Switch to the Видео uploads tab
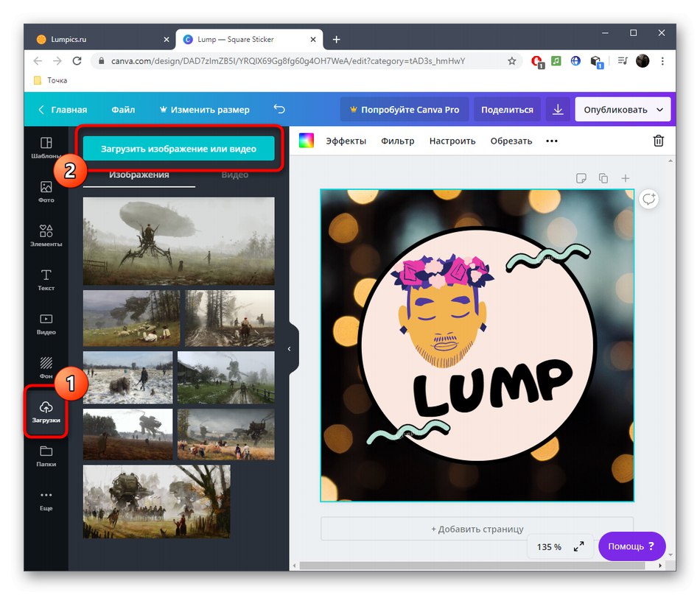The width and height of the screenshot is (700, 595). pos(235,175)
